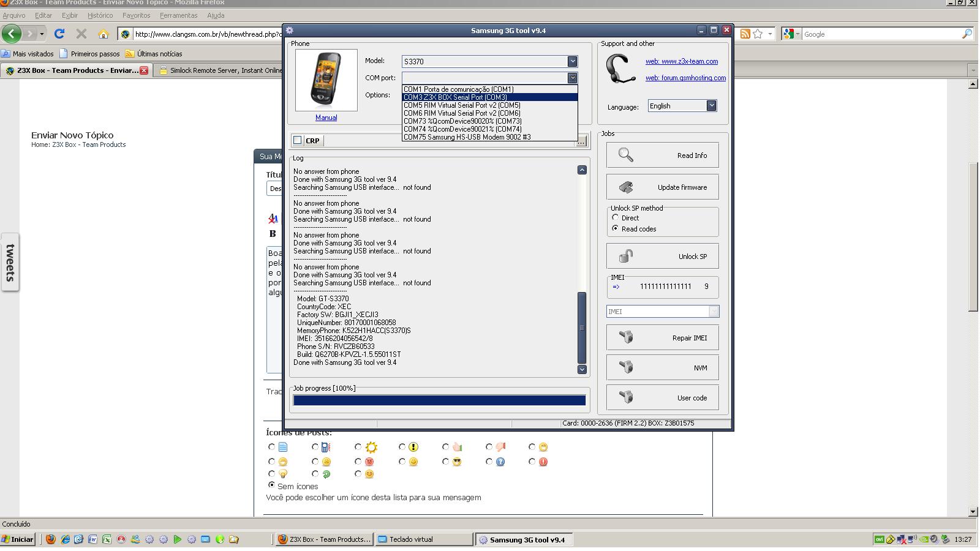This screenshot has width=980, height=551.
Task: Go to Firefox home page icon
Action: click(103, 34)
